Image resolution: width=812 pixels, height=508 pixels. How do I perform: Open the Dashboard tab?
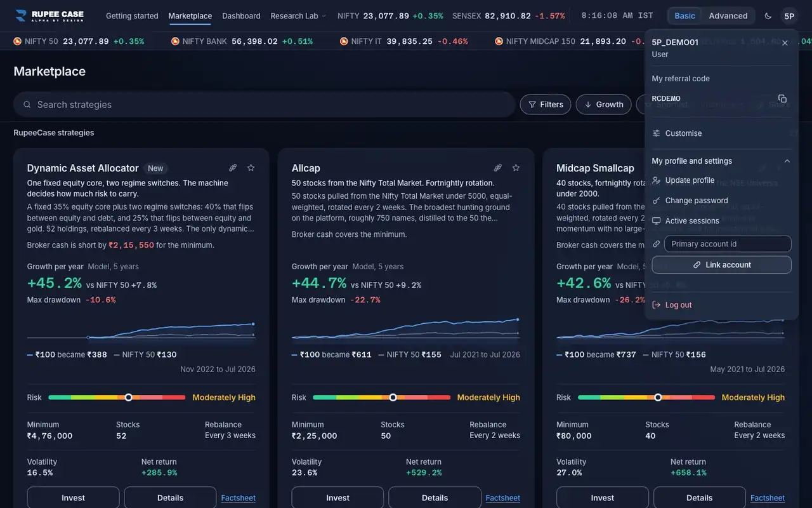click(x=241, y=16)
